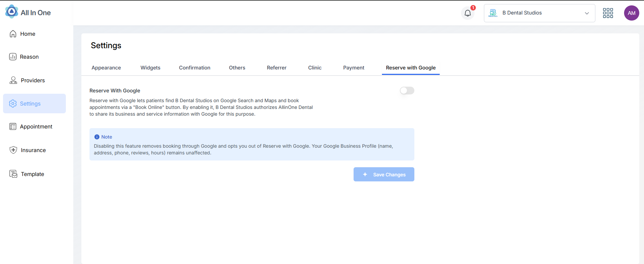Click the Home house icon in sidebar
This screenshot has width=644, height=264.
click(x=13, y=34)
